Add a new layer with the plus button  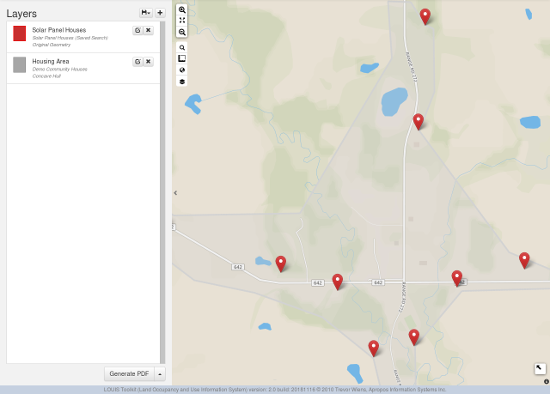point(160,13)
